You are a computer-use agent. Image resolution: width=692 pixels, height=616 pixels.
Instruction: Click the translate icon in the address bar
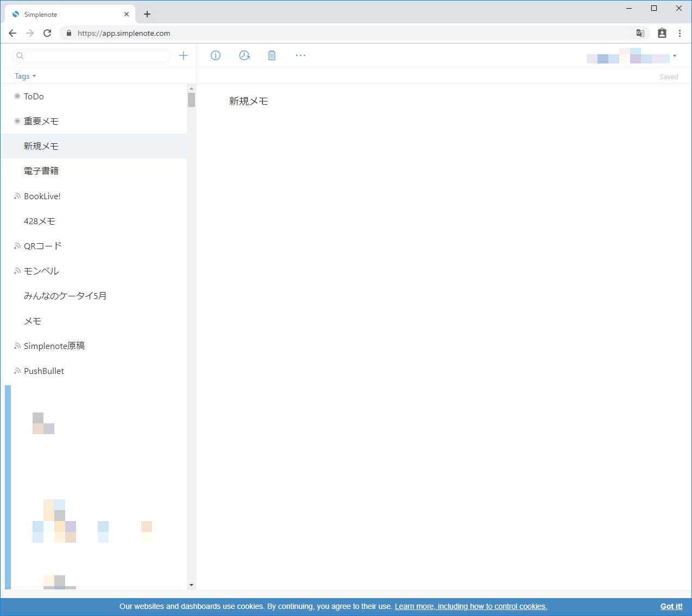tap(640, 33)
